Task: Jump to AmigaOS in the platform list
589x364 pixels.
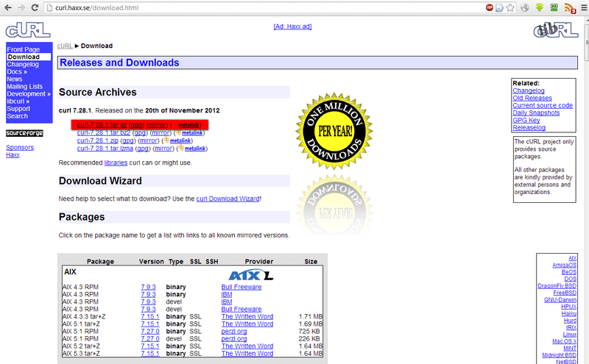Action: click(x=564, y=265)
